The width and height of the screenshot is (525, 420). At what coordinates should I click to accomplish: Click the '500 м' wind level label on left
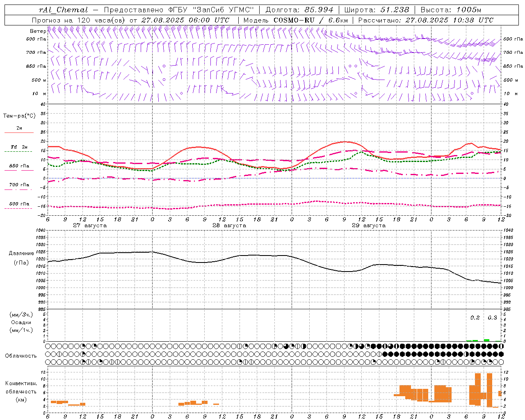(39, 80)
